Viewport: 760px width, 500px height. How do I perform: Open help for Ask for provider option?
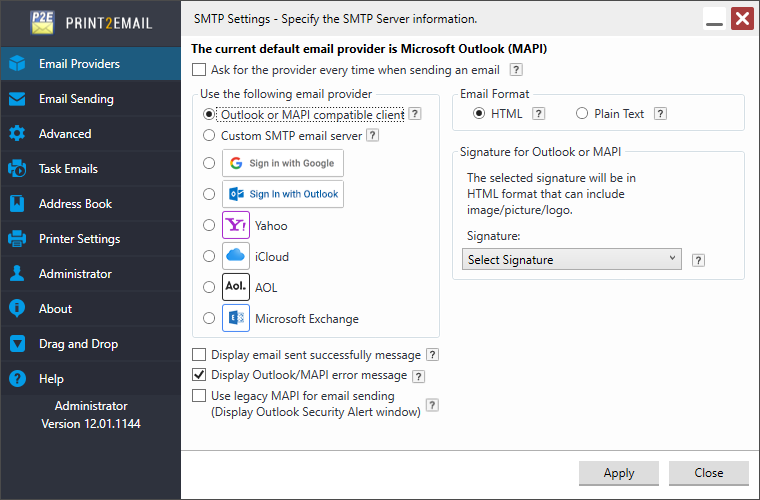(516, 70)
